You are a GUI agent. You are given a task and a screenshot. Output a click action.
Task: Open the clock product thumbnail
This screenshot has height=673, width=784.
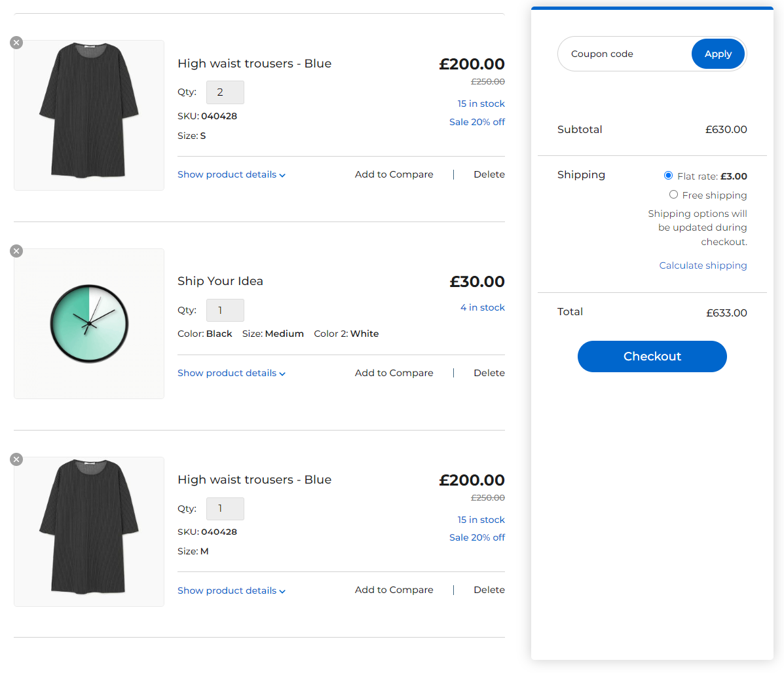coord(89,324)
